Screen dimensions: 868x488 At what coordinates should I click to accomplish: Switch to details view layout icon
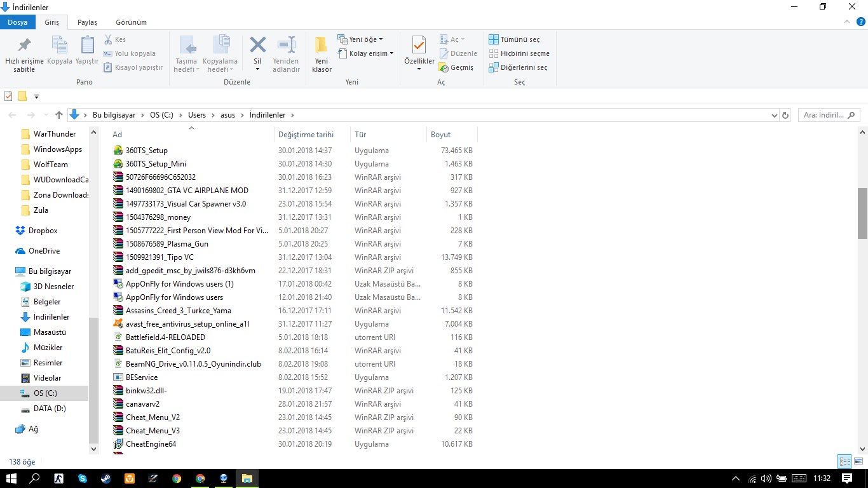coord(844,462)
